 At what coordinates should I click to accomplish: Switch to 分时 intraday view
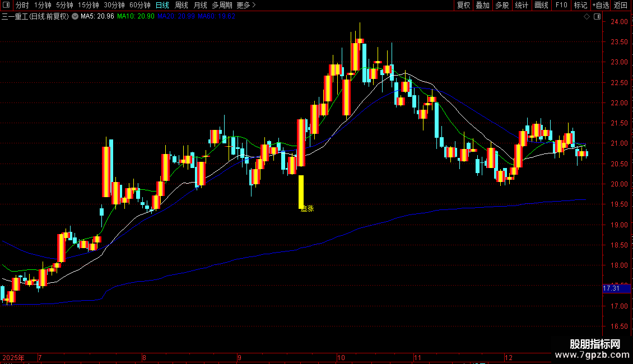tap(22, 5)
